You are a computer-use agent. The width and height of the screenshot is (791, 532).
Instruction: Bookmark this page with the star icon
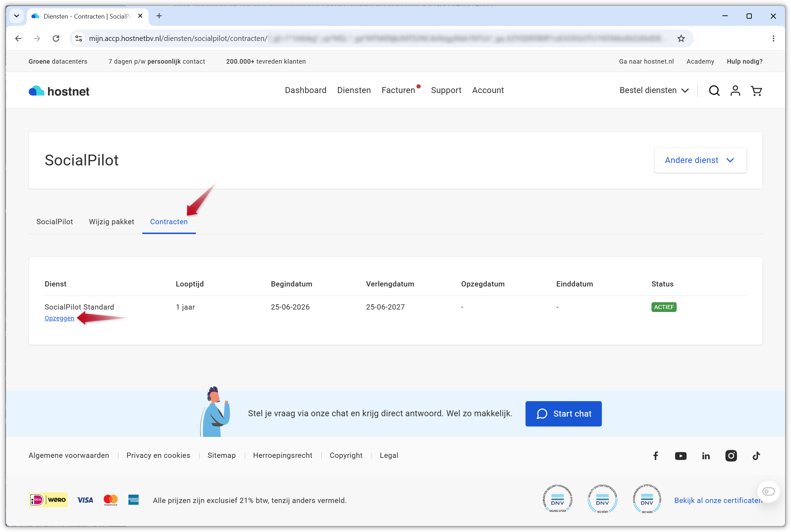tap(681, 38)
